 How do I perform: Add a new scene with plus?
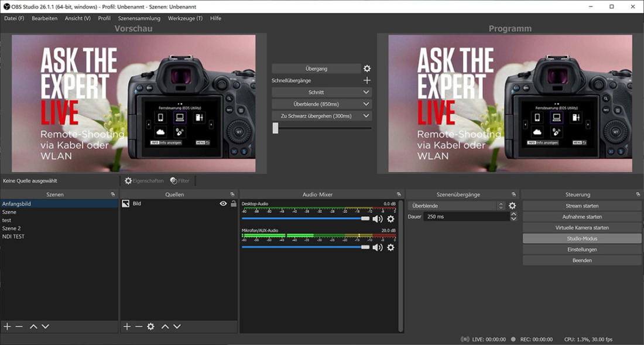(x=7, y=326)
